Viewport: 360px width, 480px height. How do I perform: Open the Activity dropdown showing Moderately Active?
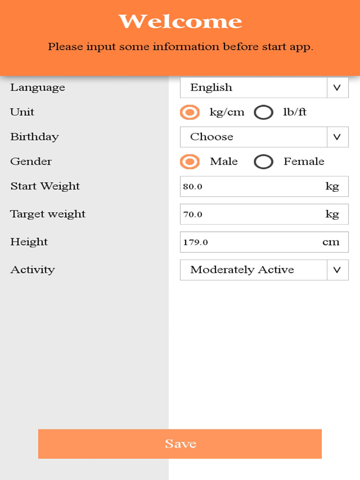(264, 270)
